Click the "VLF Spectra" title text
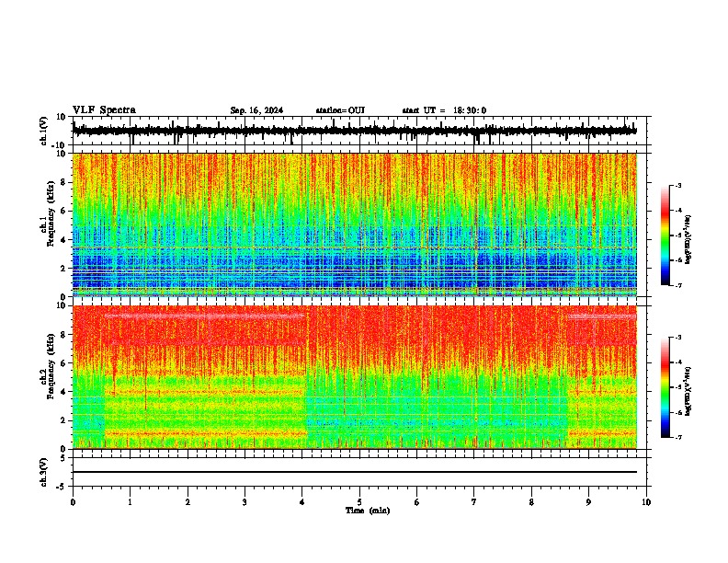Viewport: 728px width, 563px height. coord(104,109)
